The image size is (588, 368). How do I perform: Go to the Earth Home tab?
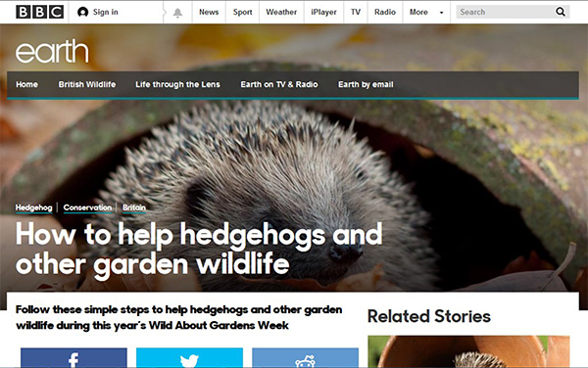coord(26,84)
